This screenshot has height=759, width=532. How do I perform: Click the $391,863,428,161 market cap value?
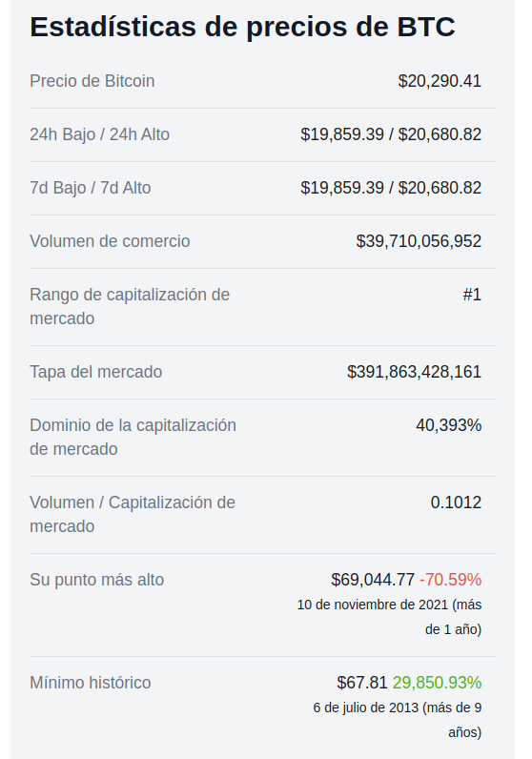click(x=414, y=372)
